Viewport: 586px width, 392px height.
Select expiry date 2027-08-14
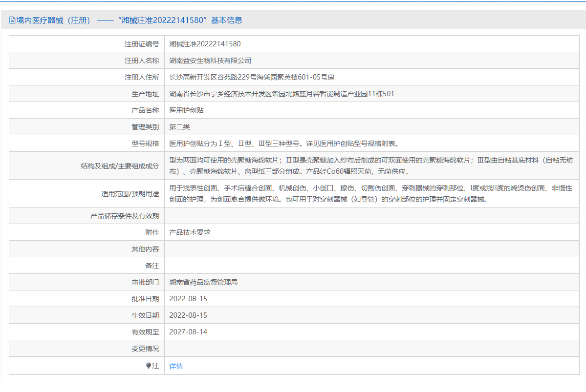pyautogui.click(x=188, y=332)
